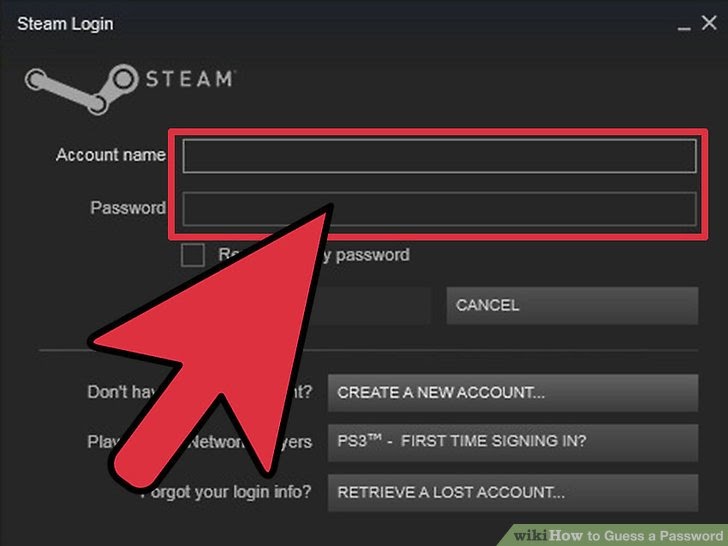
Task: Focus the Account name text field
Action: point(439,156)
